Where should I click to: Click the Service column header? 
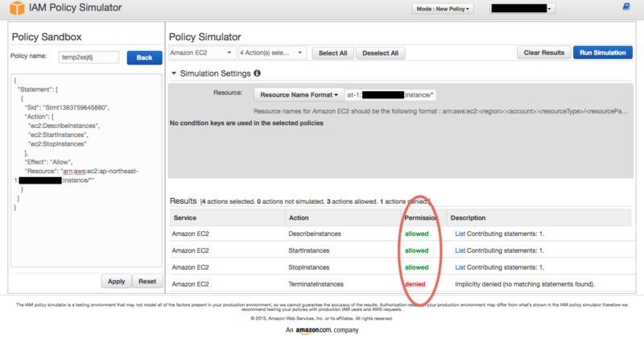pyautogui.click(x=228, y=217)
